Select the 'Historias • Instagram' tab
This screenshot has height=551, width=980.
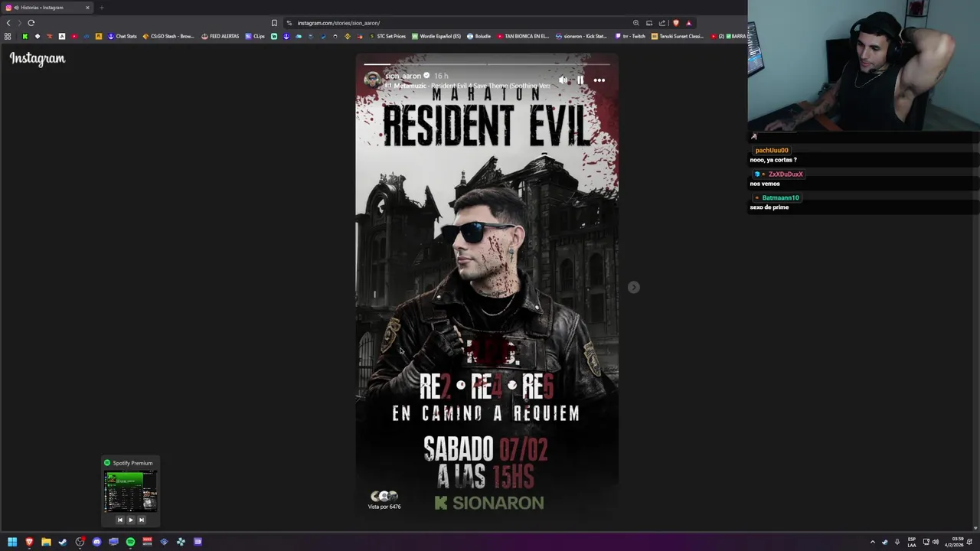(47, 8)
